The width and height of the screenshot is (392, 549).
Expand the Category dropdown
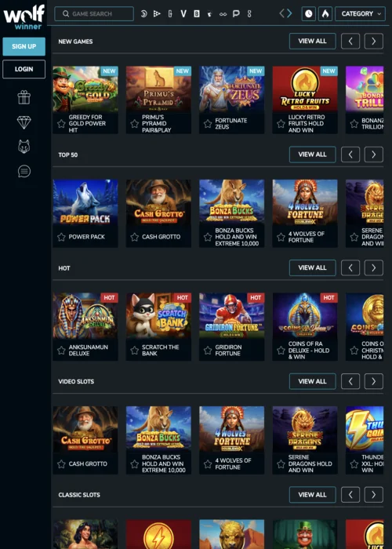pos(360,14)
